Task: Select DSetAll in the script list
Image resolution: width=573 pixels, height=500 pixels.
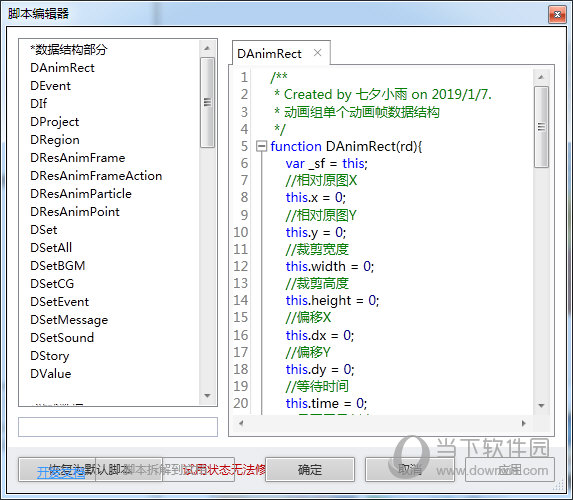Action: [51, 247]
